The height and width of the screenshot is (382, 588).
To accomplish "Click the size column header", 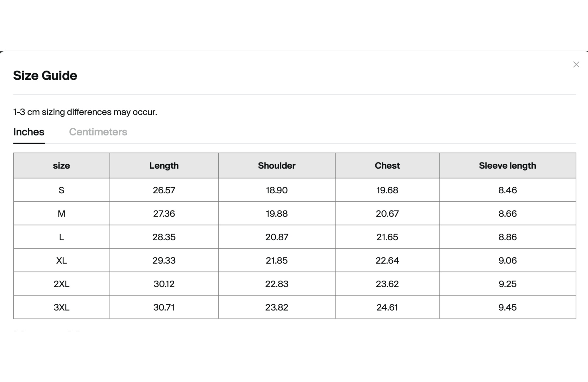I will 61,166.
